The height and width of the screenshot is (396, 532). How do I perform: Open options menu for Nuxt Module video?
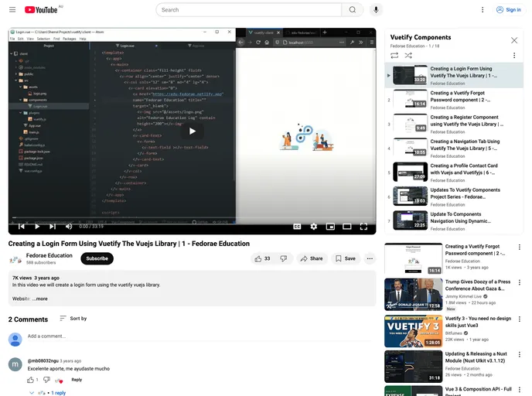[x=520, y=354]
